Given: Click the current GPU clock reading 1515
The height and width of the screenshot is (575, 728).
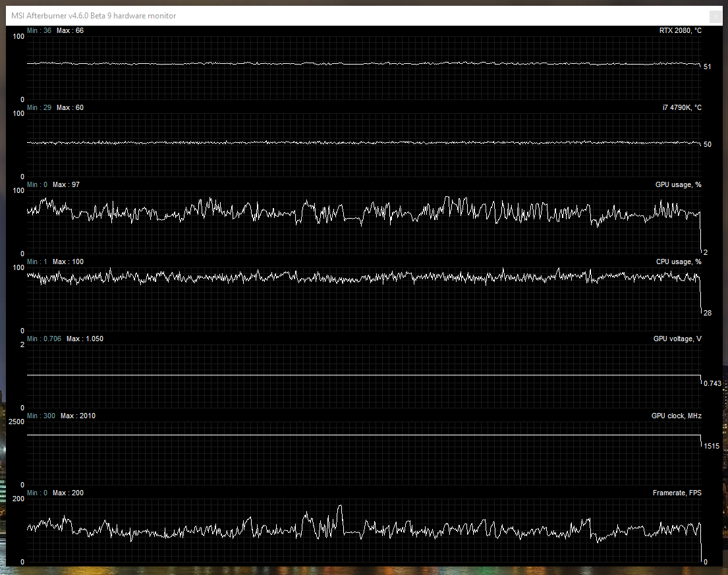Looking at the screenshot, I should click(712, 446).
